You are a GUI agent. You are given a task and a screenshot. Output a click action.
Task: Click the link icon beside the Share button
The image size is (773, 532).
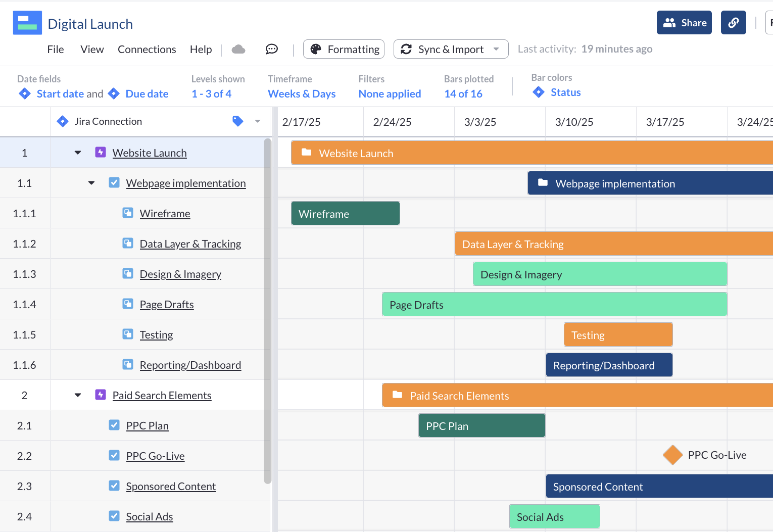click(x=733, y=22)
